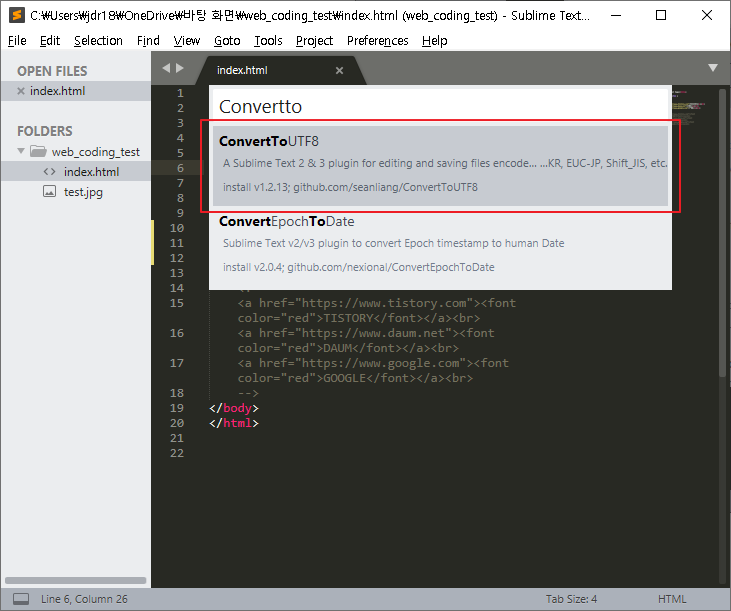Close the index.html tab

pos(339,70)
